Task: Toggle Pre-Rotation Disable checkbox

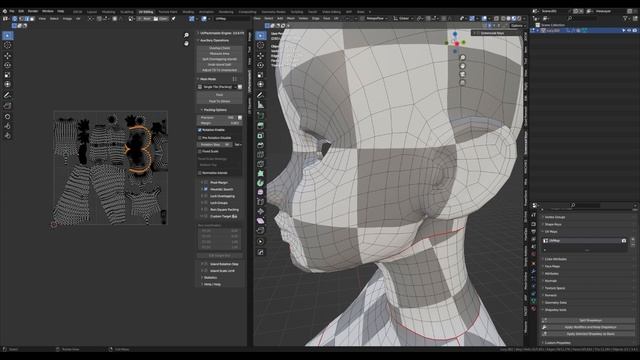Action: point(200,138)
